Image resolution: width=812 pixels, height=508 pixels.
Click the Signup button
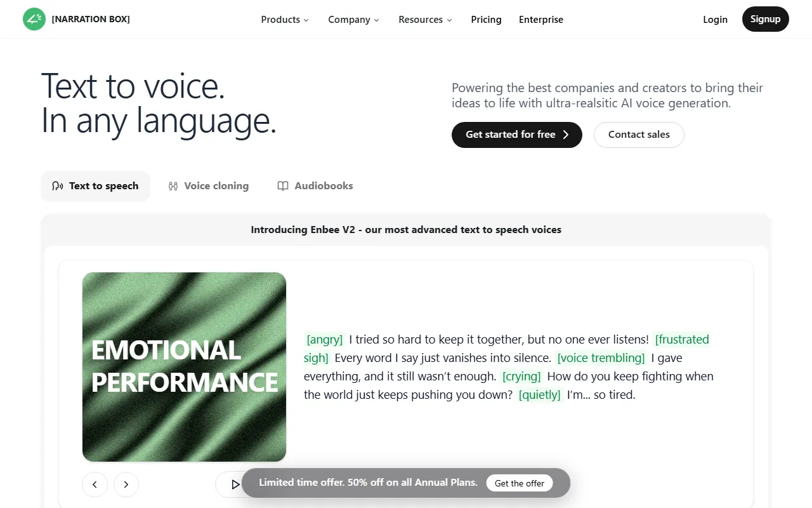[765, 19]
